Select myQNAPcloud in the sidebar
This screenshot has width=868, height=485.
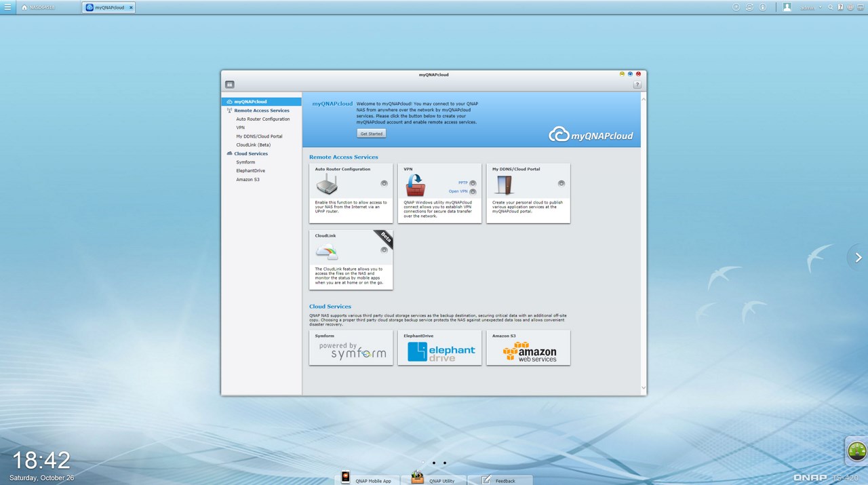tap(262, 102)
